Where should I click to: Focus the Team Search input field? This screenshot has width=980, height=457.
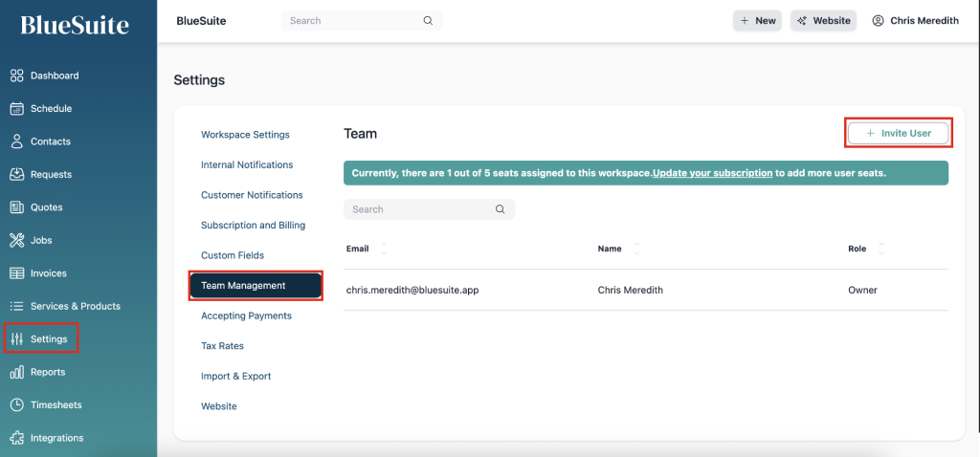point(430,209)
